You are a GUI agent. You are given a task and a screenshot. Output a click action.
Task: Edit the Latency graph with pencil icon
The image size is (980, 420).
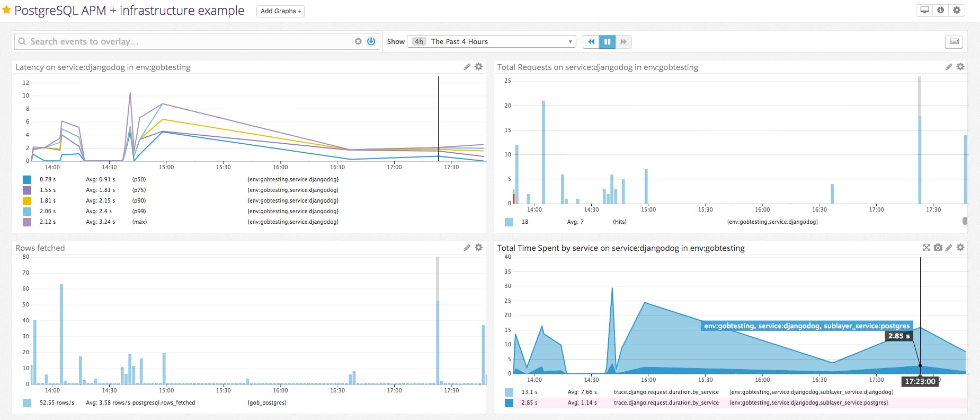[467, 67]
